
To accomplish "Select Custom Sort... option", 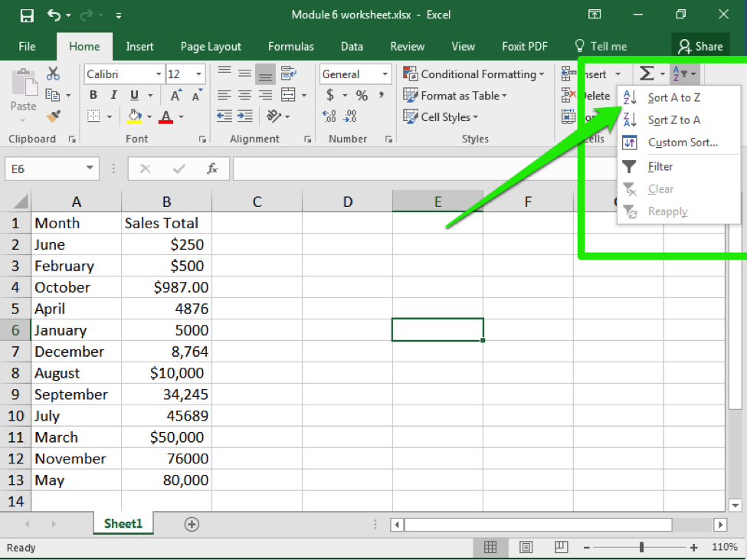I will pyautogui.click(x=682, y=142).
